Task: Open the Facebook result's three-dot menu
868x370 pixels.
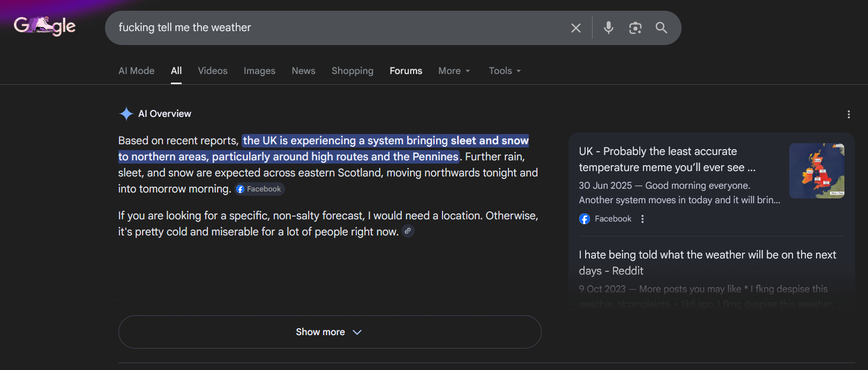Action: (x=642, y=219)
